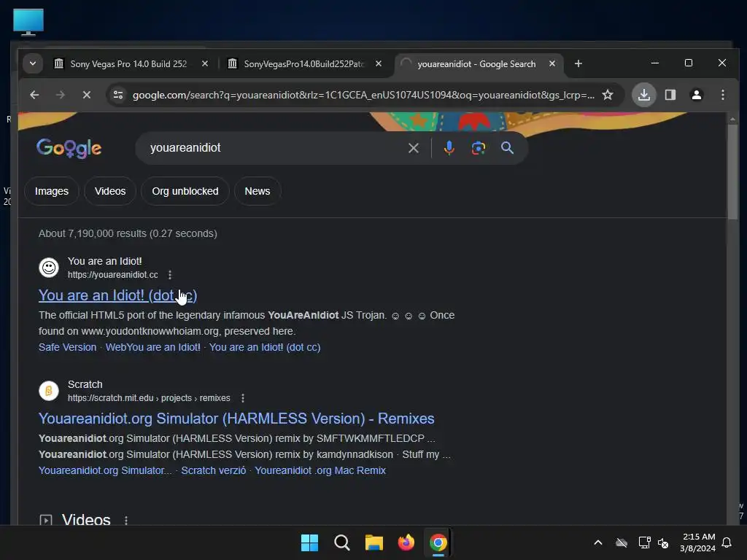The width and height of the screenshot is (747, 560).
Task: Stop loading the page
Action: point(86,95)
